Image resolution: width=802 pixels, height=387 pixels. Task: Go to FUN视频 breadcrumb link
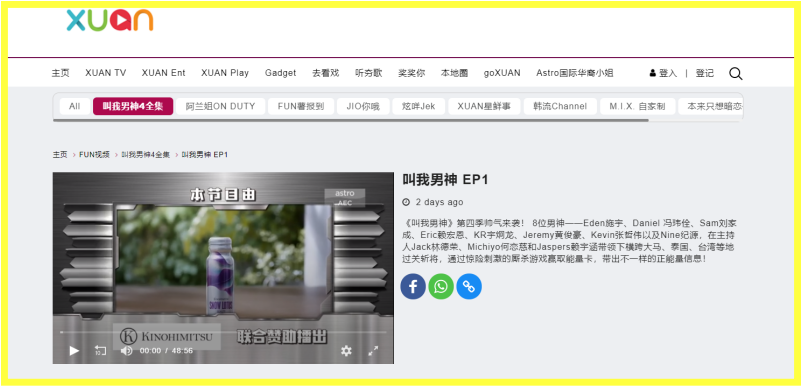tap(95, 154)
